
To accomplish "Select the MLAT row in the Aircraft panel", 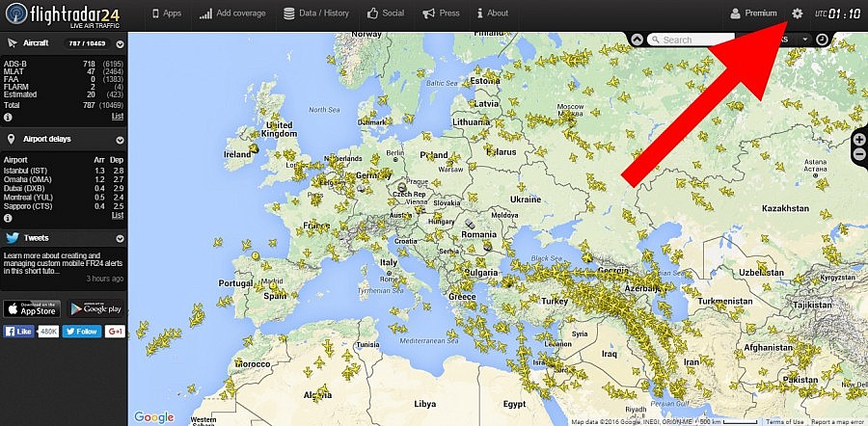I will click(x=63, y=72).
